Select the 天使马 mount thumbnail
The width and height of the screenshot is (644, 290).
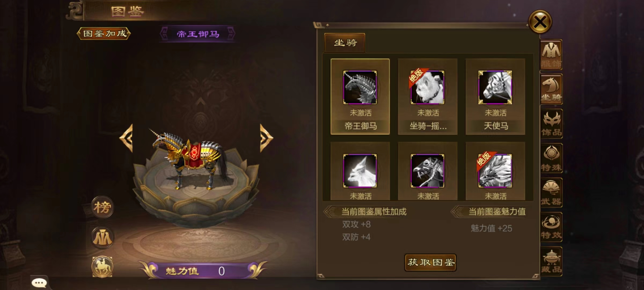pos(495,97)
